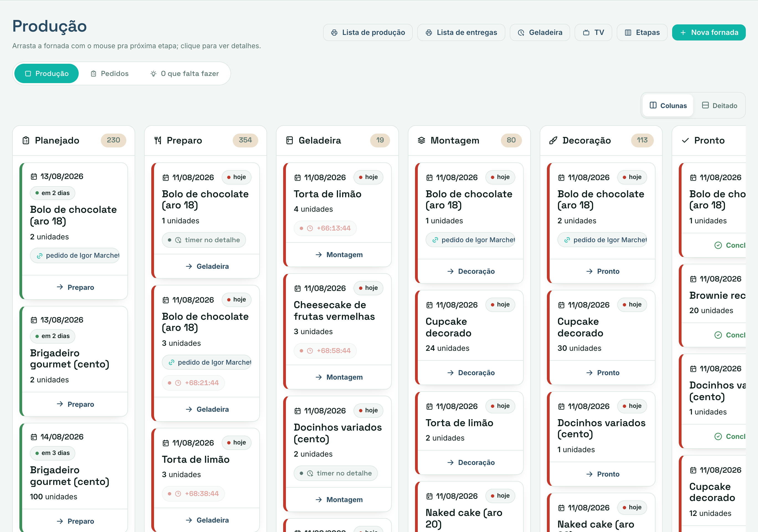The width and height of the screenshot is (758, 532).
Task: Move 2 unidades Docinhos variados to Montagem
Action: tap(339, 500)
